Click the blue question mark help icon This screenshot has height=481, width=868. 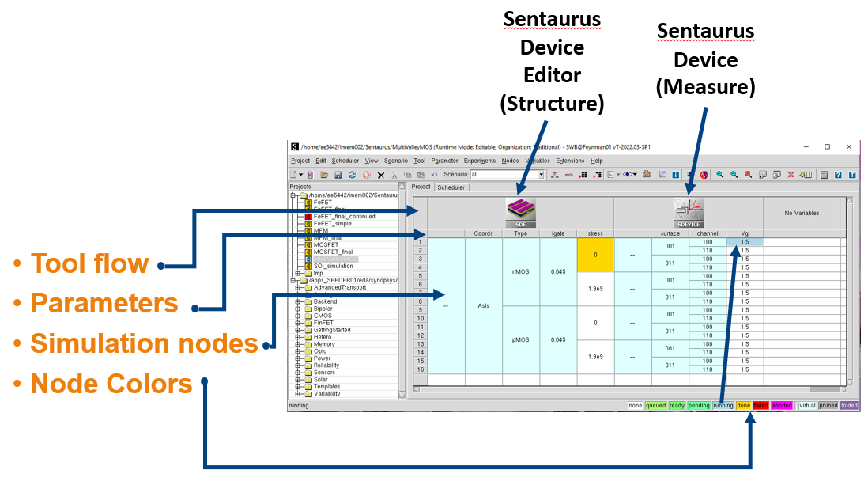838,174
